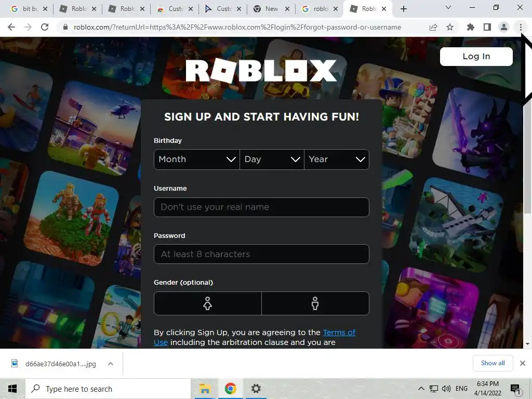The height and width of the screenshot is (399, 532).
Task: Click the ENG language indicator
Action: coord(461,389)
